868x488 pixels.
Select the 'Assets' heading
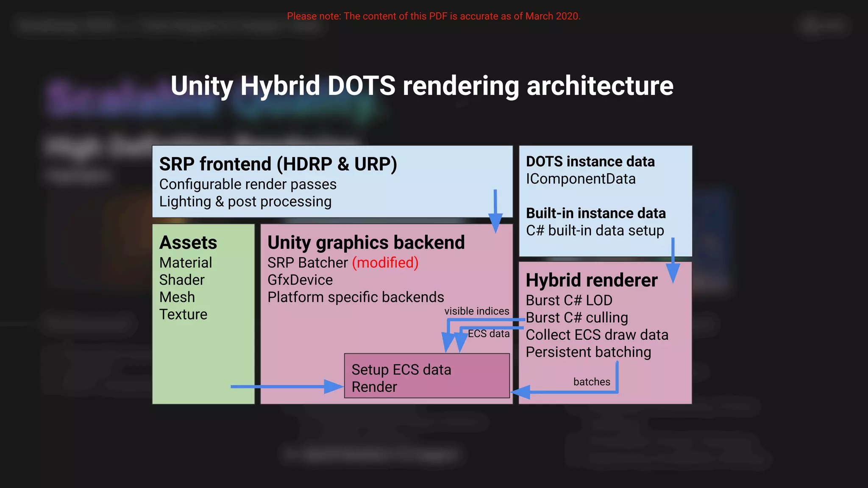[188, 243]
